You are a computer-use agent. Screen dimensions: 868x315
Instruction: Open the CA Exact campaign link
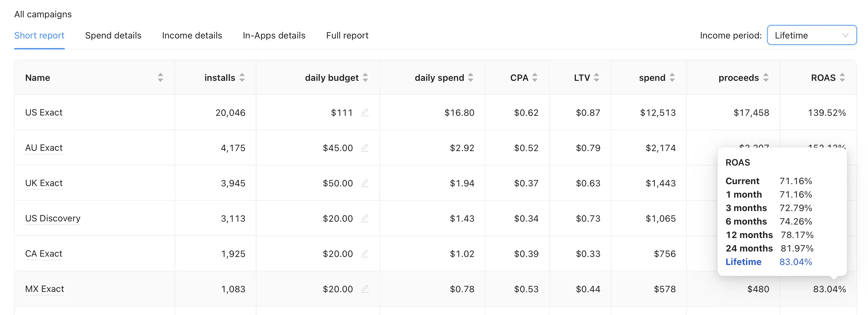click(44, 253)
